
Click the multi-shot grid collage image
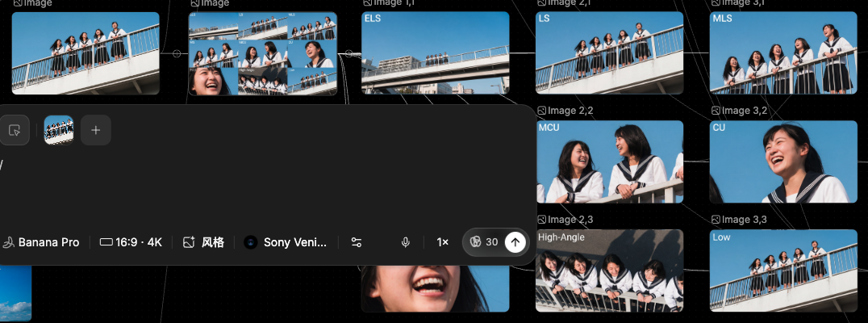pyautogui.click(x=262, y=53)
